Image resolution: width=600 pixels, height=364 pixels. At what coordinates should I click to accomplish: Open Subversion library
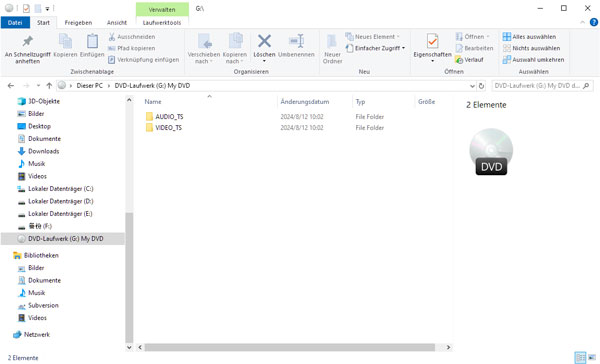[x=38, y=305]
